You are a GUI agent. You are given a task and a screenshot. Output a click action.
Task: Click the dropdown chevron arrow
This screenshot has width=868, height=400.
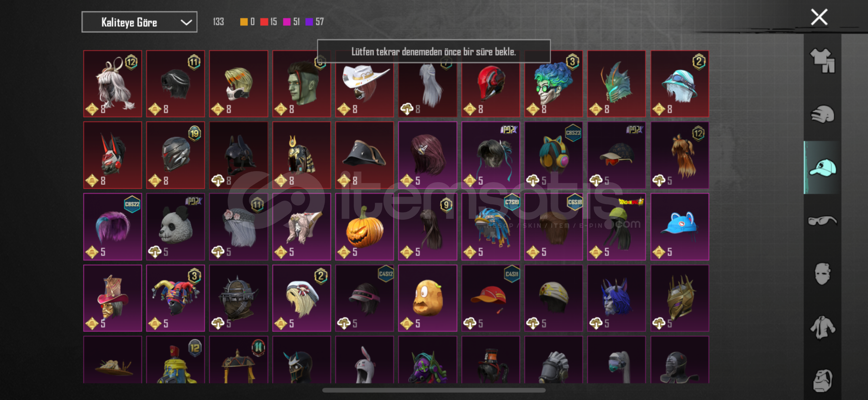(186, 23)
